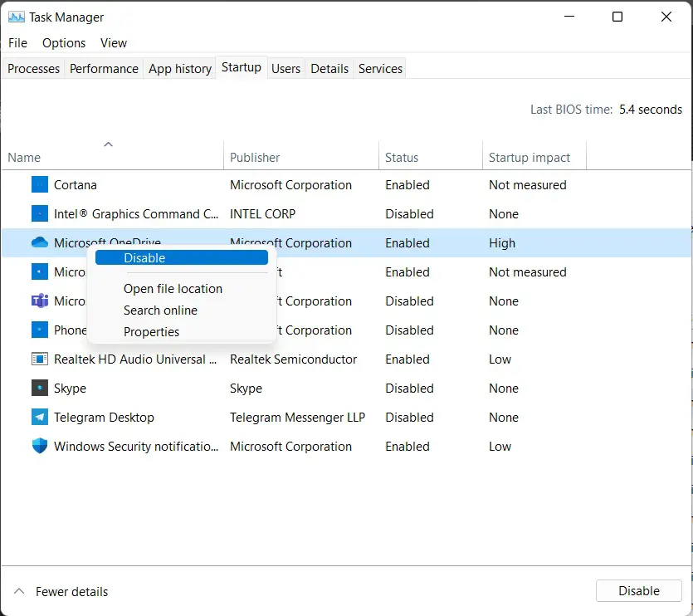Click the Phone app icon
Screen dimensions: 693x616
click(40, 330)
